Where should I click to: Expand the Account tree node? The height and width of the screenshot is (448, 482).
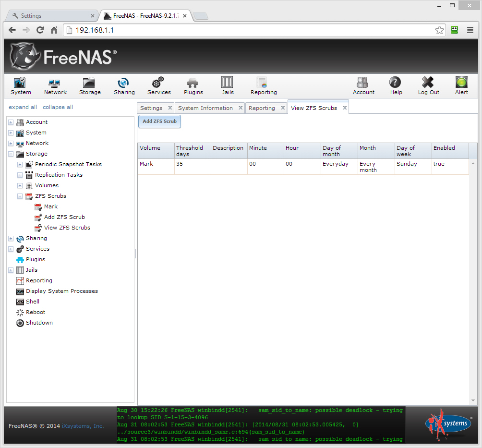pos(11,122)
